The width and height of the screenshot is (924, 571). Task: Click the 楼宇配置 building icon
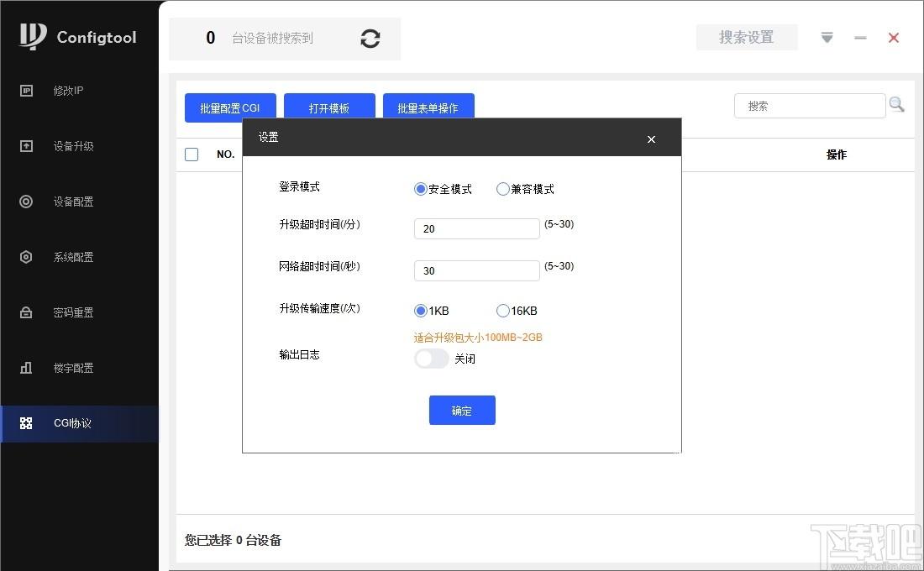click(26, 368)
